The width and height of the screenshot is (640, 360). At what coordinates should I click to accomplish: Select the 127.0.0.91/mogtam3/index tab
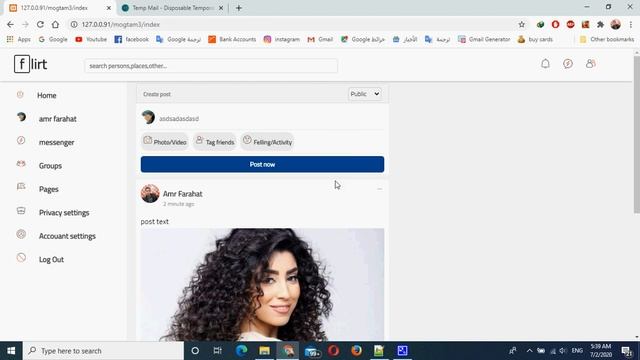(60, 8)
